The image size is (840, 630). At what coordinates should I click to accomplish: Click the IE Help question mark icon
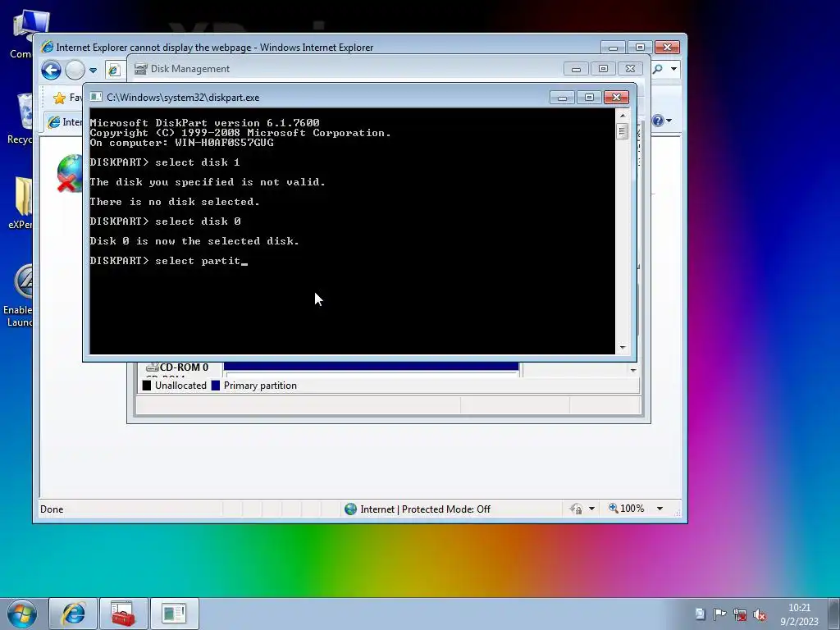(x=658, y=121)
